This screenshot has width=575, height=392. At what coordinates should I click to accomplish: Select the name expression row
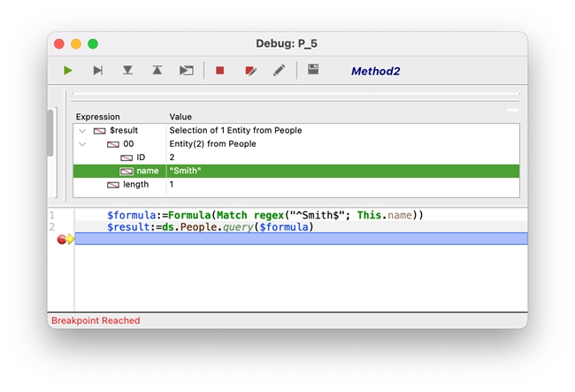(147, 171)
